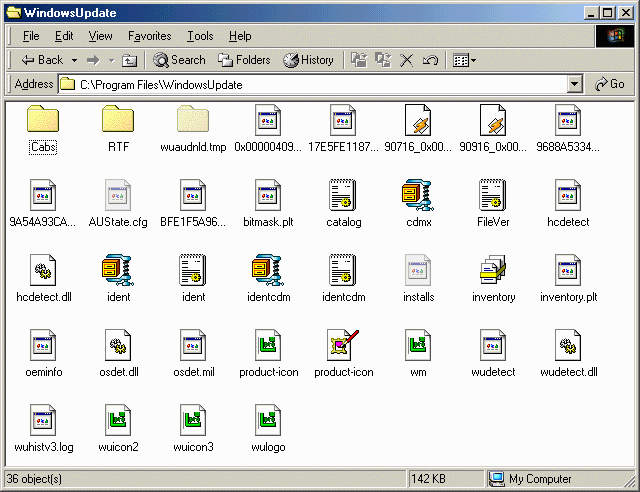Open the Views dropdown button
Screen dimensions: 640x492
point(464,60)
